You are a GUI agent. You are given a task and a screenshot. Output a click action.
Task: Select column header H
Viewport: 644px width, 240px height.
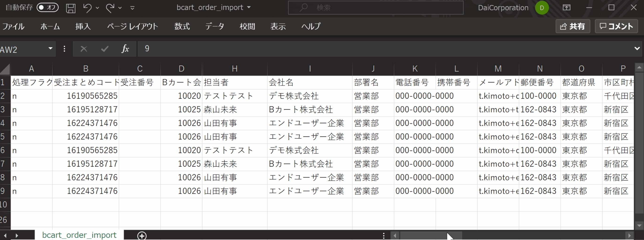click(235, 69)
